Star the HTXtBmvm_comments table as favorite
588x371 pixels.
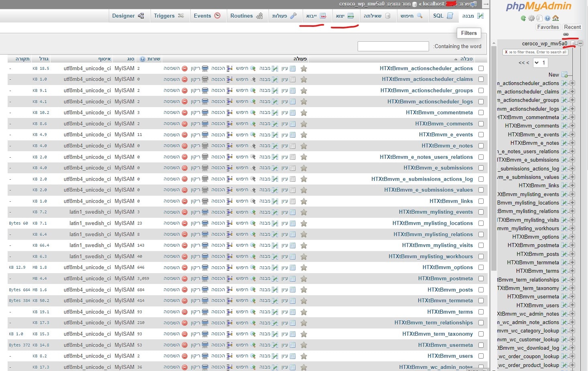click(x=304, y=124)
